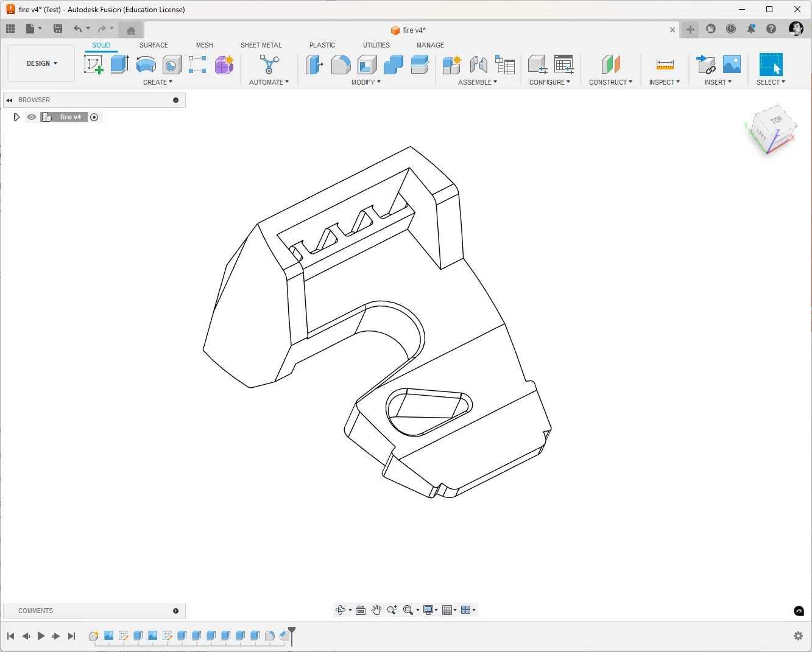Viewport: 812px width, 652px height.
Task: Switch to the Plastic tab
Action: pos(322,45)
